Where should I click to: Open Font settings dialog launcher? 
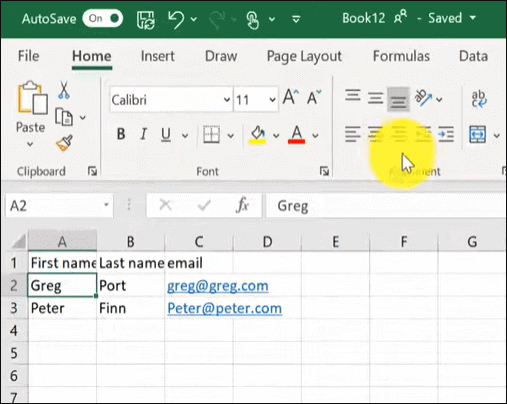point(324,171)
